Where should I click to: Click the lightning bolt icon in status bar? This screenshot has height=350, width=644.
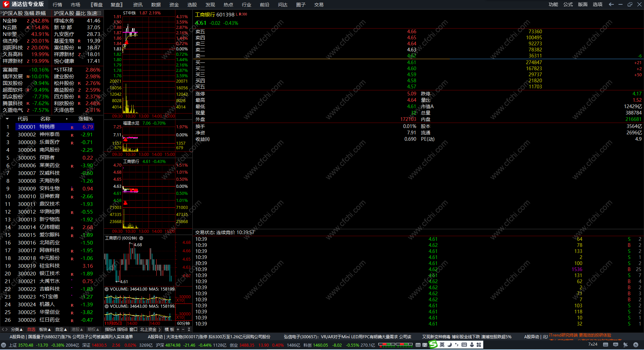(x=636, y=345)
